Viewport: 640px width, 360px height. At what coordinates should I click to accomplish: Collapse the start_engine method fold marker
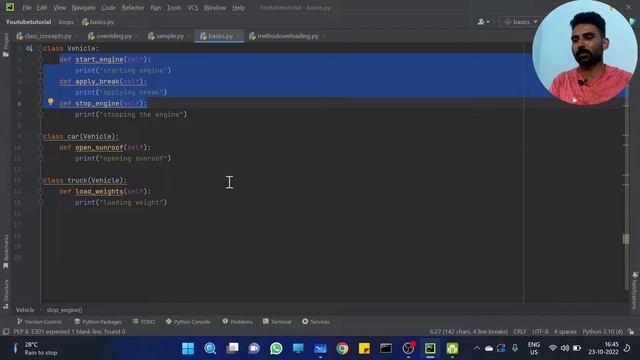[x=40, y=60]
